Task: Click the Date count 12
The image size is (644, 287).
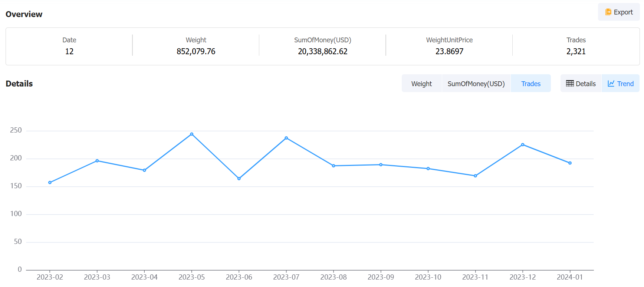Action: pyautogui.click(x=69, y=51)
